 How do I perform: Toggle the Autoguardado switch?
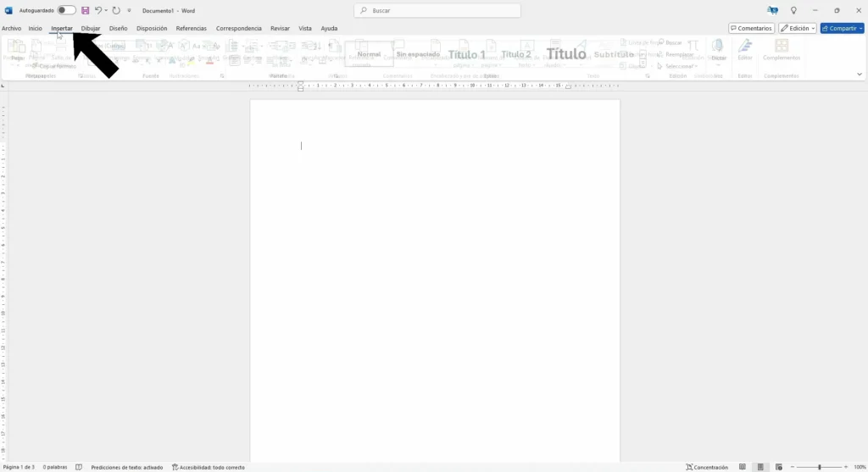click(x=66, y=10)
